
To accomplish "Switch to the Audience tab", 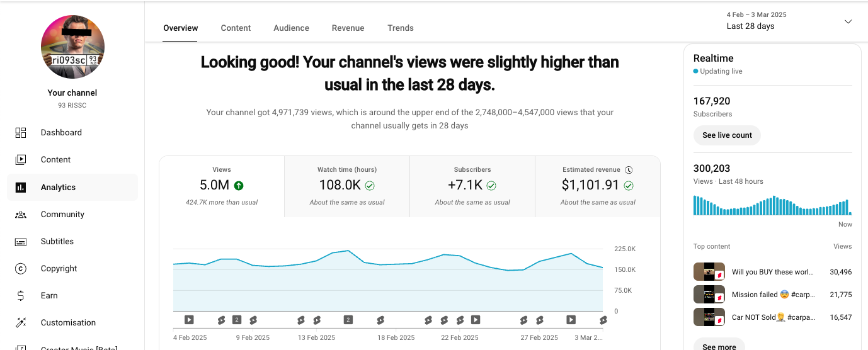I will pyautogui.click(x=291, y=28).
